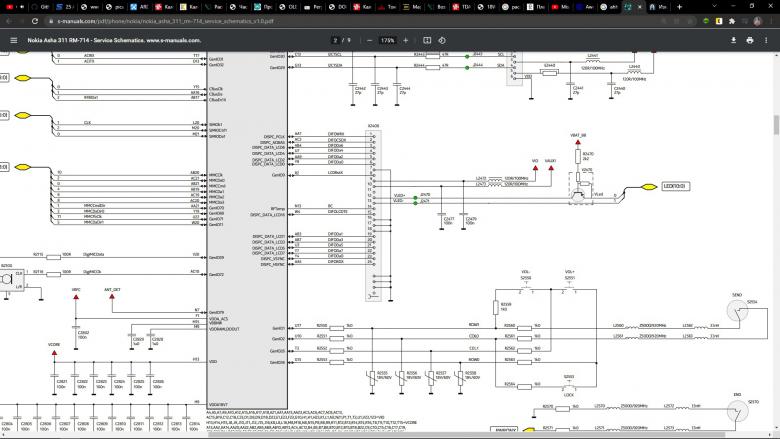Rotate the PDF counterclockwise
The image size is (780, 439).
[442, 40]
